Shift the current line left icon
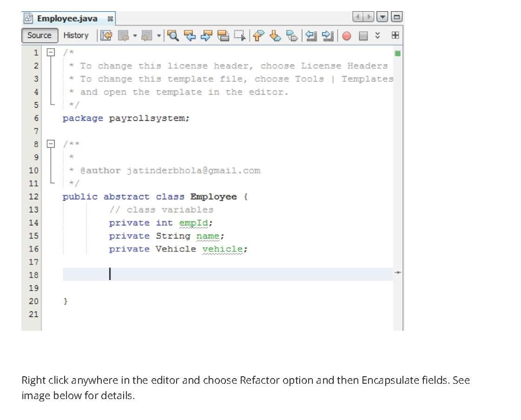Image resolution: width=521 pixels, height=420 pixels. coord(312,36)
